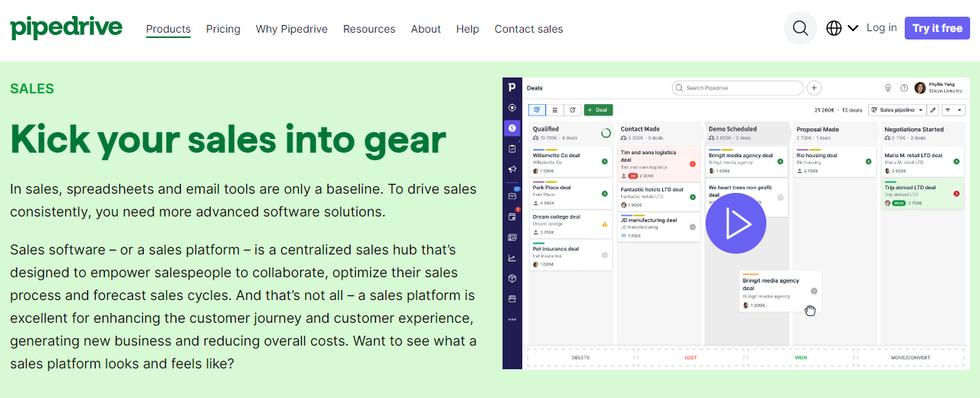
Task: Click the Try it free button
Action: 937,28
